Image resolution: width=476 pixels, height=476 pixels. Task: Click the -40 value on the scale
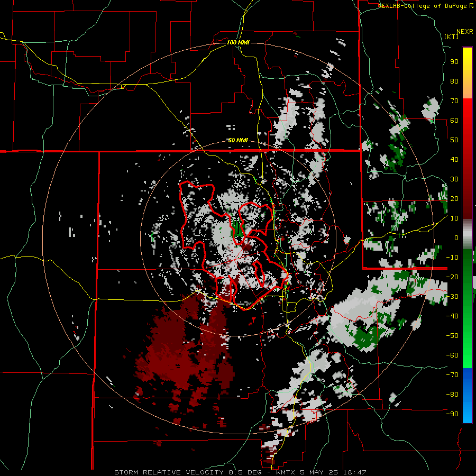pos(452,316)
